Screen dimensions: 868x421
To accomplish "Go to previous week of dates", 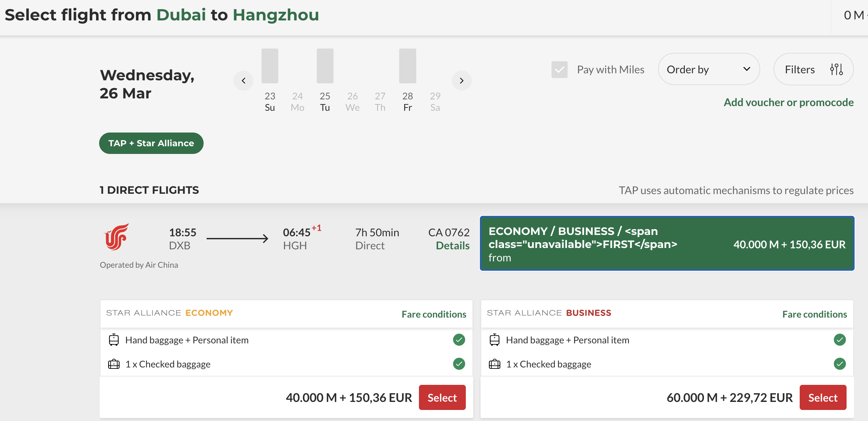I will [x=243, y=81].
